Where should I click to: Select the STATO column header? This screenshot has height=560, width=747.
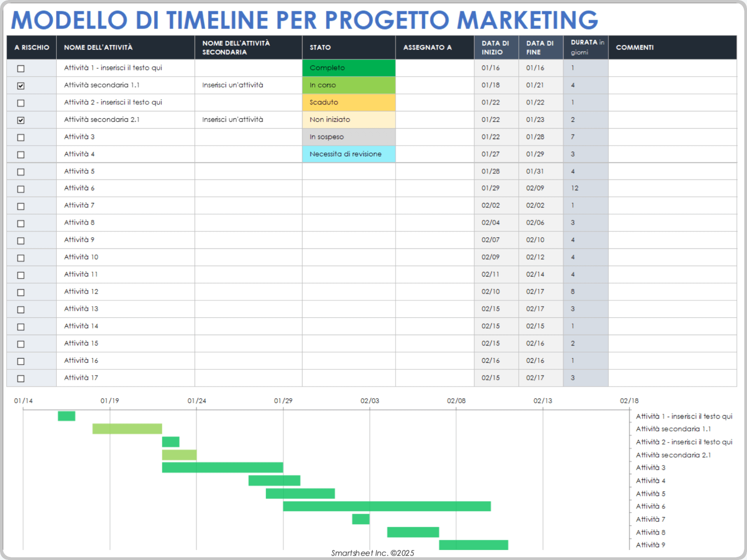point(349,47)
